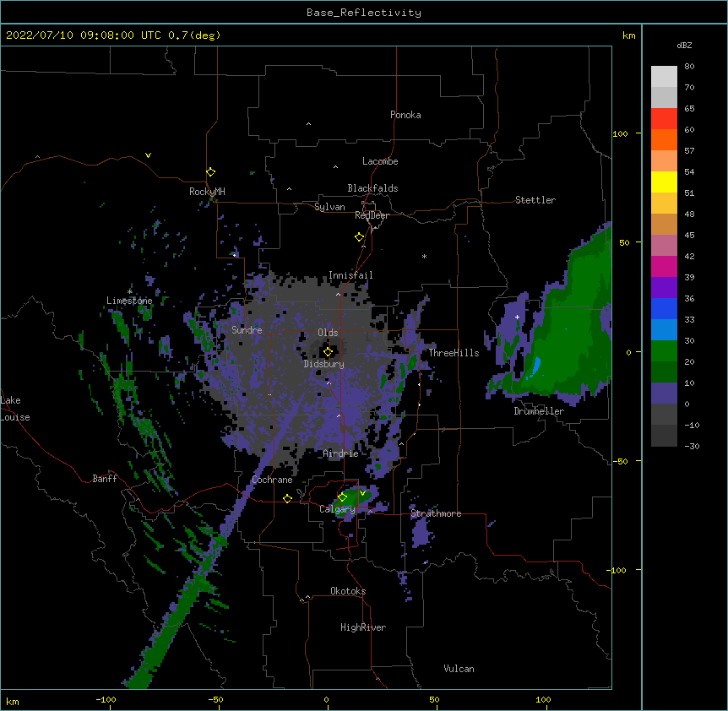Image resolution: width=728 pixels, height=711 pixels.
Task: Click the Sylvan map label
Action: [329, 207]
